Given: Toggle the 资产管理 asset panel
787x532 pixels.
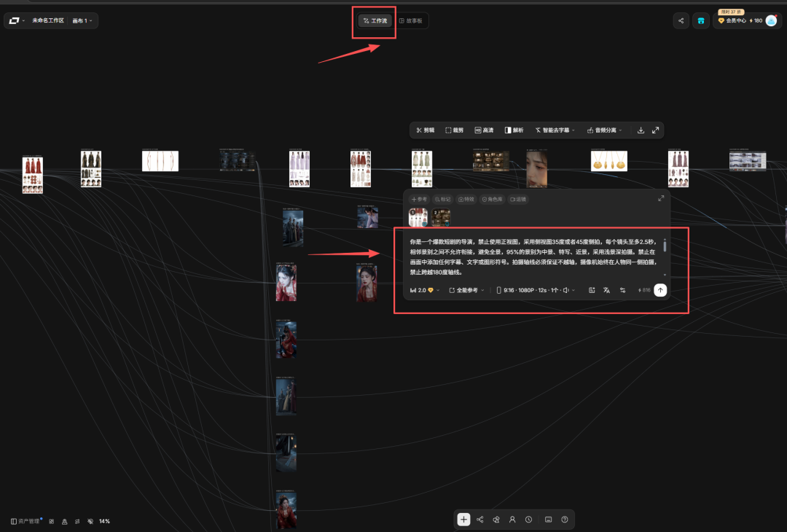Looking at the screenshot, I should pyautogui.click(x=25, y=522).
